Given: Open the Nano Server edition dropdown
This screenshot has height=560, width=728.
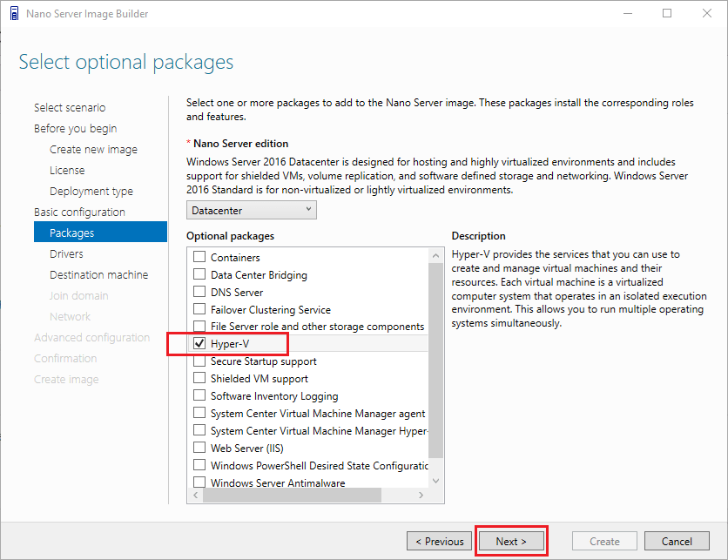Looking at the screenshot, I should click(251, 210).
